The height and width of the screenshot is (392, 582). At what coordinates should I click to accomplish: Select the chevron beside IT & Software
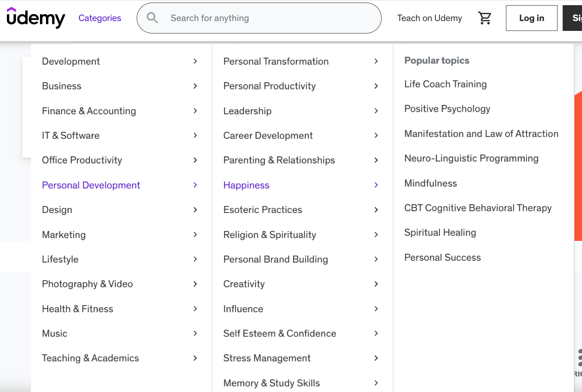tap(195, 135)
